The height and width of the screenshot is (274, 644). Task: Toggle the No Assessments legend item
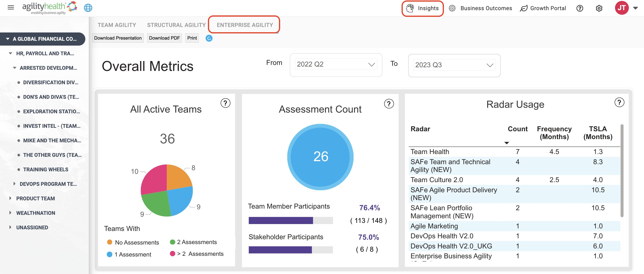coord(133,242)
